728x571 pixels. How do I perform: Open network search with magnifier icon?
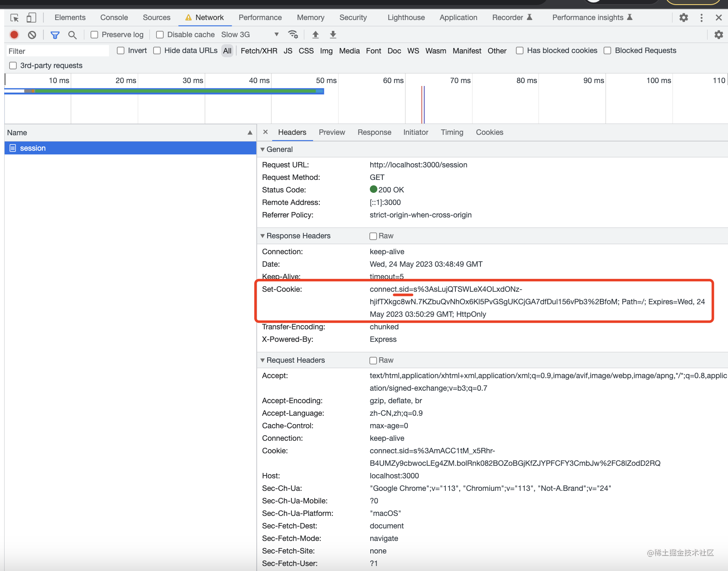point(72,35)
